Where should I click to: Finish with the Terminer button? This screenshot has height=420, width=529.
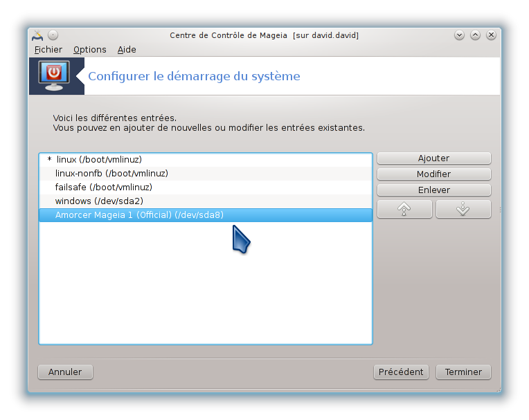coord(463,372)
